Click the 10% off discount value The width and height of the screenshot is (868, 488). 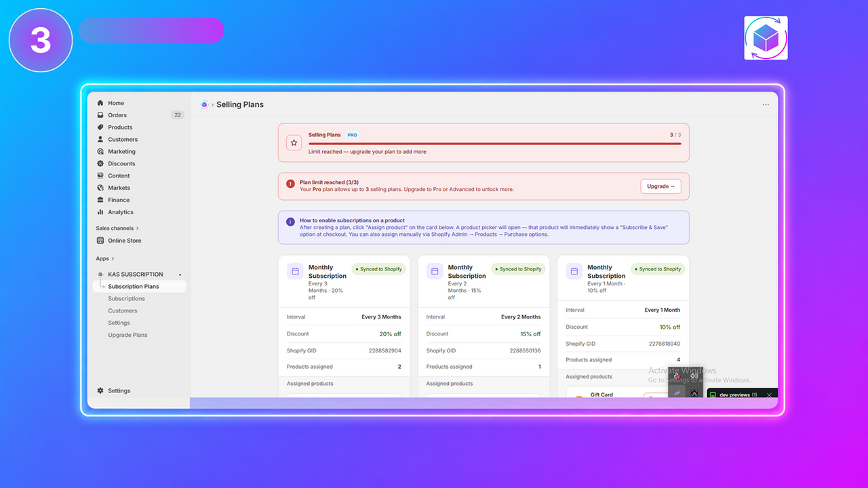click(670, 327)
